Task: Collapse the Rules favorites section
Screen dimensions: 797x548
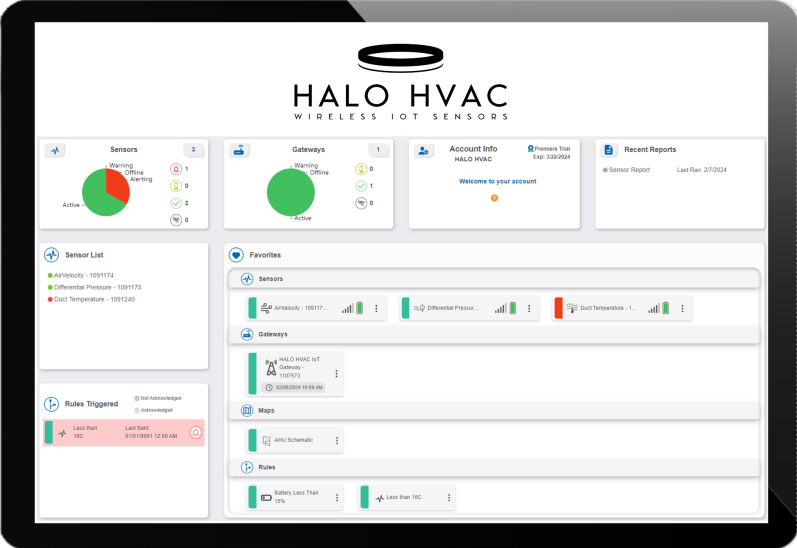Action: [x=494, y=467]
